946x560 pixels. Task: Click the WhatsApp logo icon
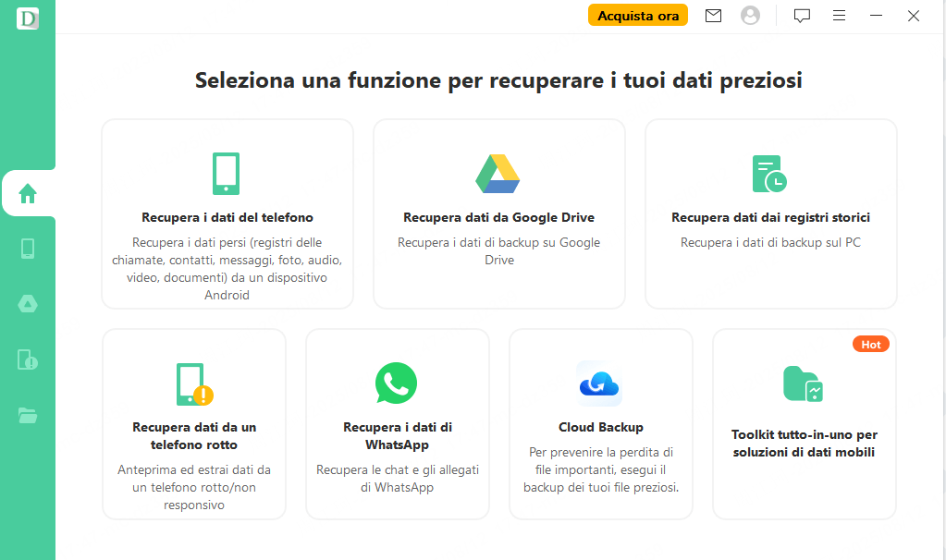[x=397, y=383]
